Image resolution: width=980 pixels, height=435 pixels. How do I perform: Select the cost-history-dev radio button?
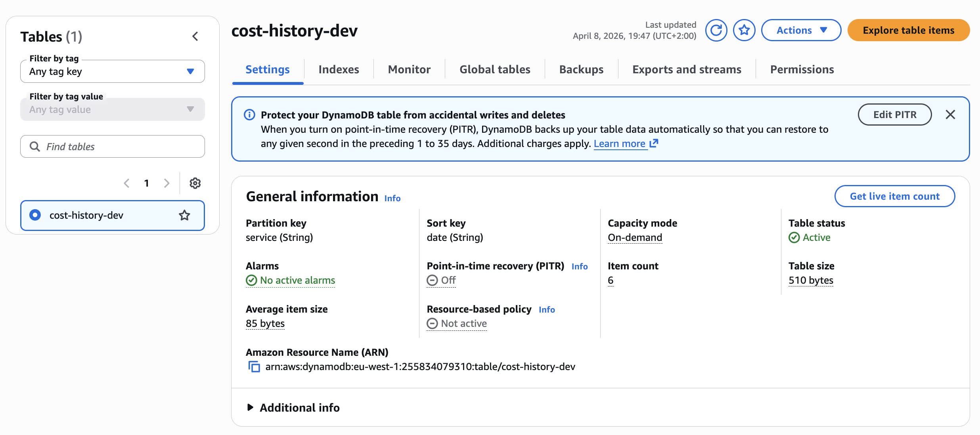pos(35,215)
